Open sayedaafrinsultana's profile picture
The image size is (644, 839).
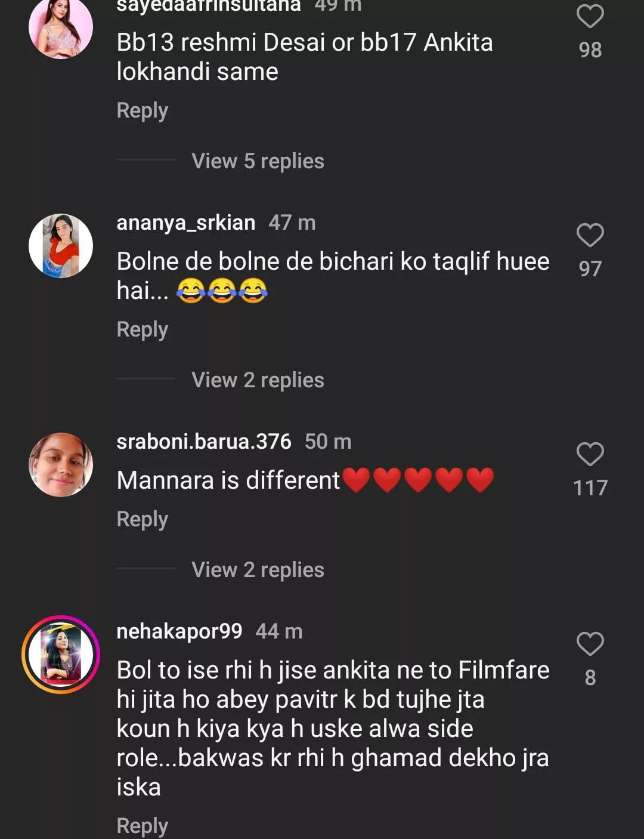61,27
